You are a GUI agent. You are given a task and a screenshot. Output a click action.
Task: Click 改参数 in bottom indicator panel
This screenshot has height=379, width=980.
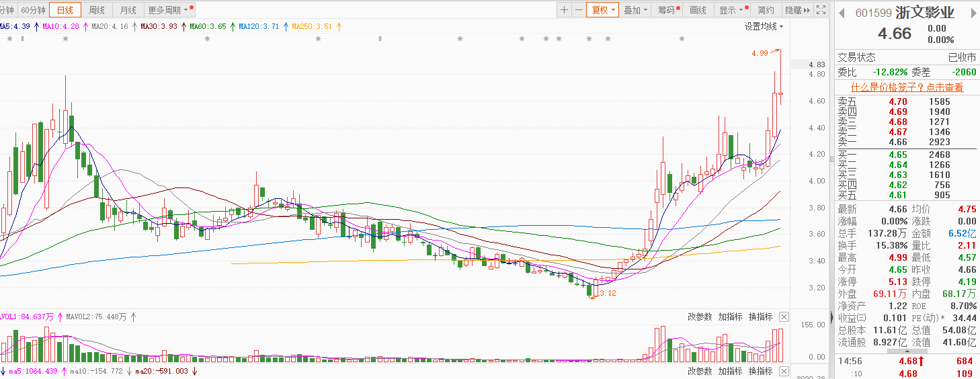(700, 371)
